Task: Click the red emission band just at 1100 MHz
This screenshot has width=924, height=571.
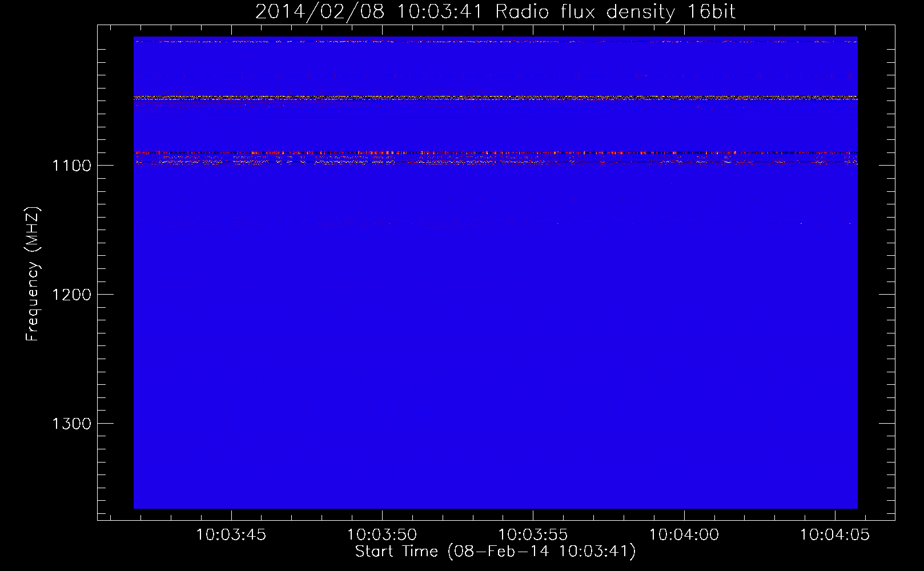Action: 495,162
